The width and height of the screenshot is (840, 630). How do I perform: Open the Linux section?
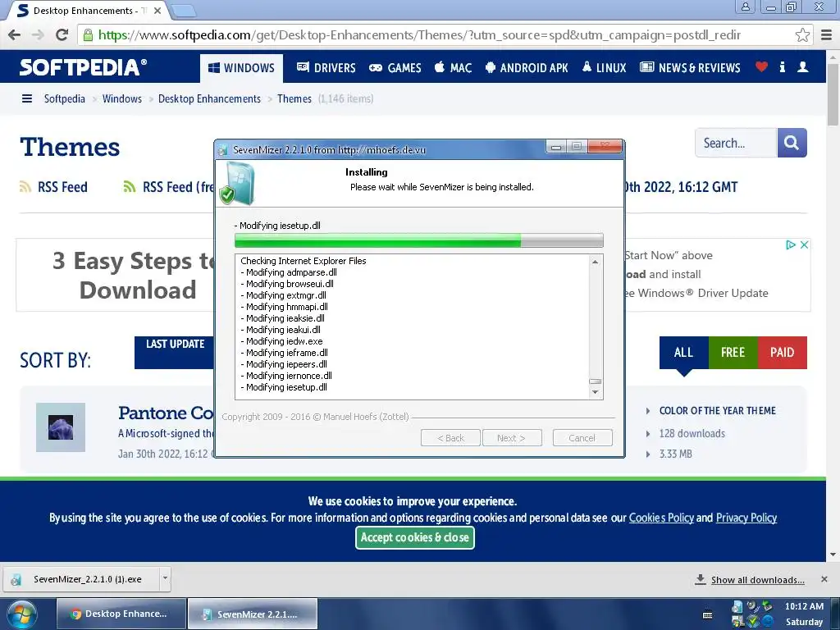(x=605, y=68)
